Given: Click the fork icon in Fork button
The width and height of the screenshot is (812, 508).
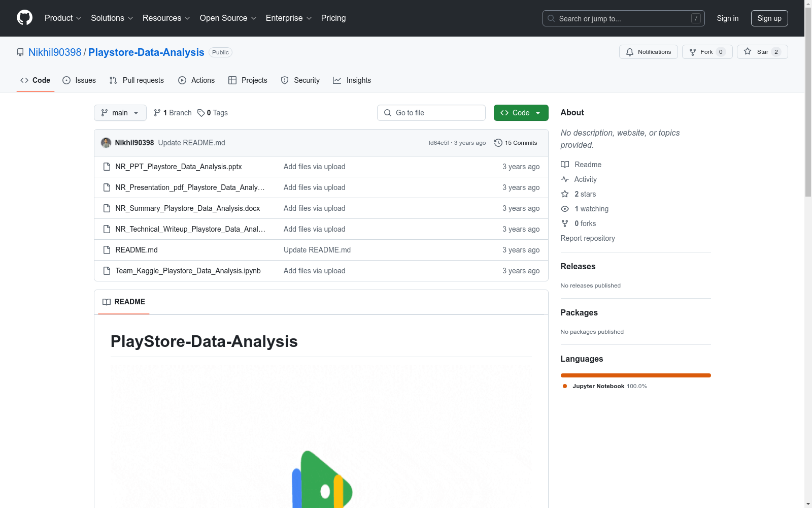Looking at the screenshot, I should (x=693, y=52).
